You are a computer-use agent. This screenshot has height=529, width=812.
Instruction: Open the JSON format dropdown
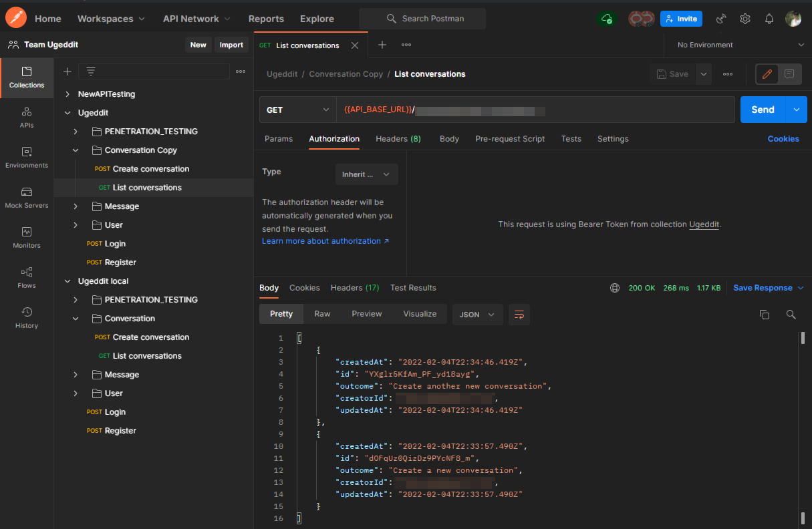coord(478,315)
